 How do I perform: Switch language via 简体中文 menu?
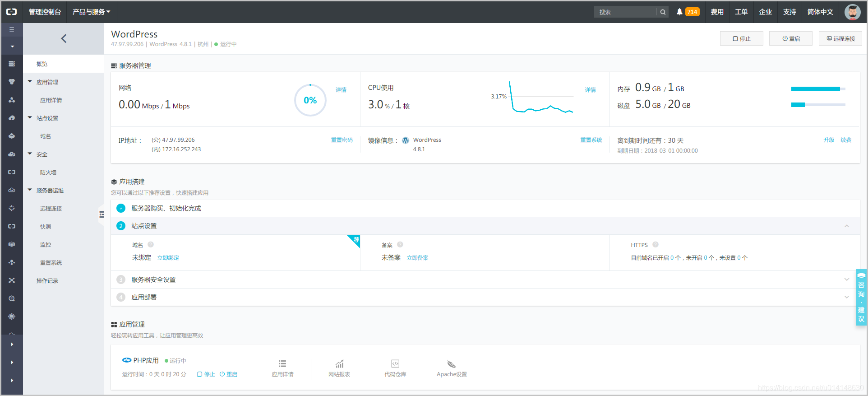820,12
